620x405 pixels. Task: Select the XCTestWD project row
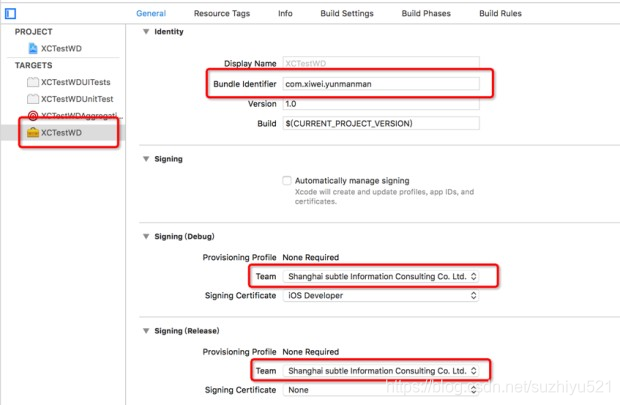[x=63, y=48]
